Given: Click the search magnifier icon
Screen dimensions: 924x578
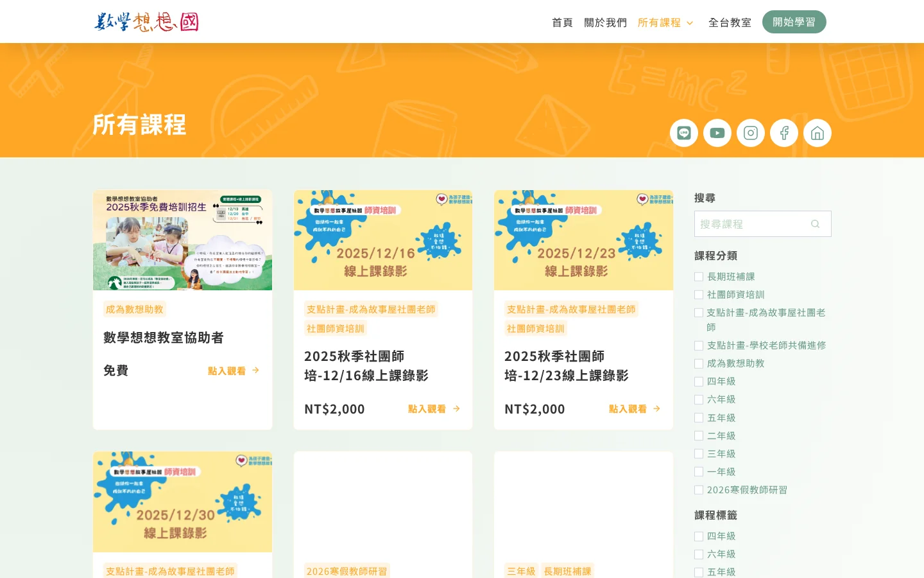Looking at the screenshot, I should point(815,223).
